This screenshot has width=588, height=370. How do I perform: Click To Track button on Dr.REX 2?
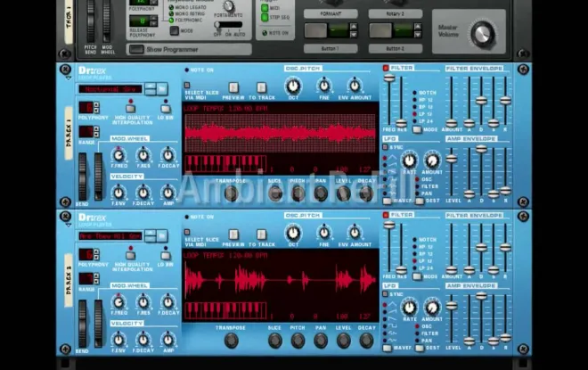pos(261,234)
